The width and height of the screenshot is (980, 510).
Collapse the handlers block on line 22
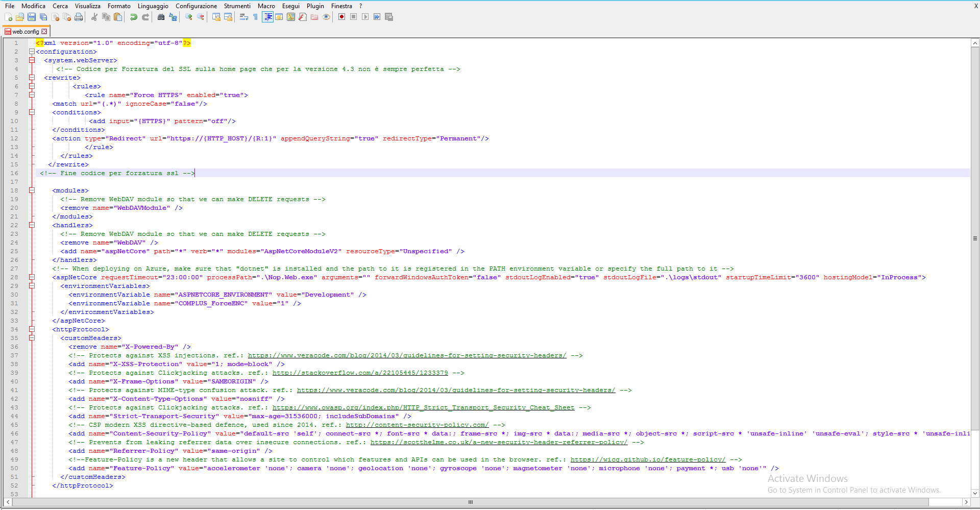32,225
